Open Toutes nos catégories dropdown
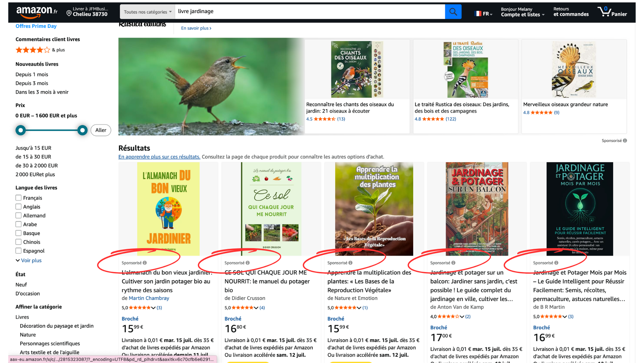This screenshot has width=644, height=363. tap(148, 12)
